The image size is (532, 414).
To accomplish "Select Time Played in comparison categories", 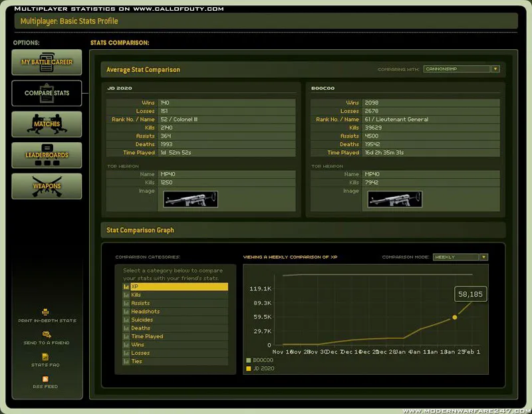I will click(x=147, y=336).
